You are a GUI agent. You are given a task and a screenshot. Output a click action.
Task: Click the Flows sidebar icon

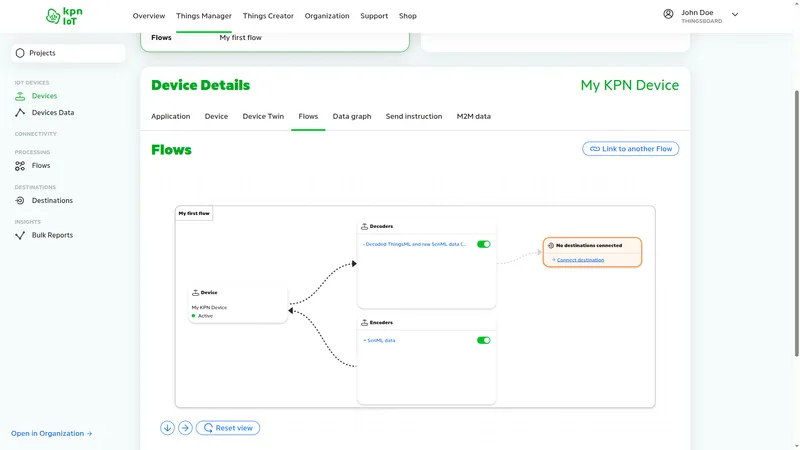[20, 166]
